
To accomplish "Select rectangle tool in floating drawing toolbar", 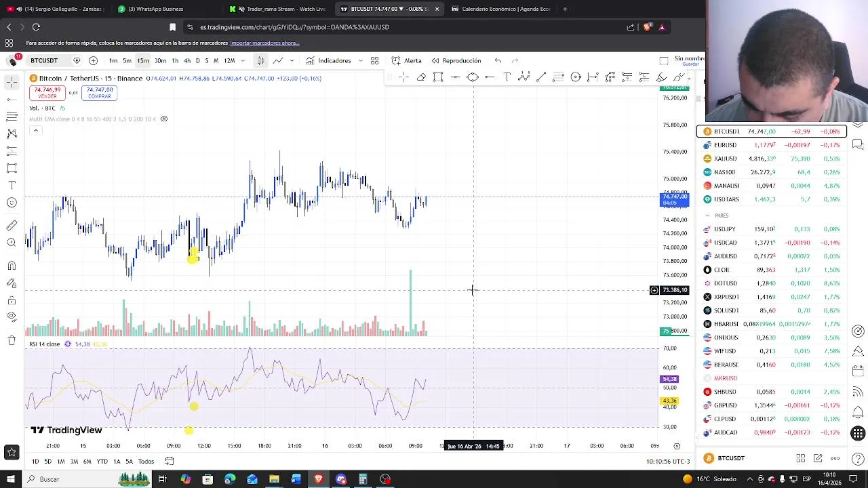I will tap(438, 77).
